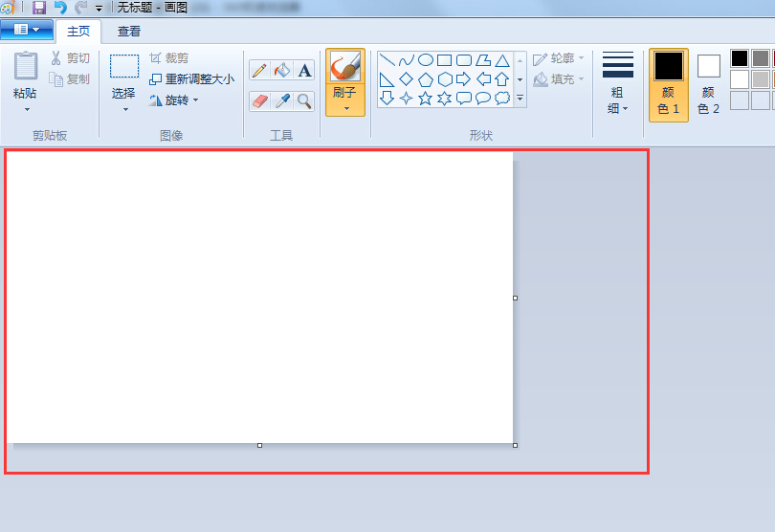Click 剪切 (Cut)
775x532 pixels.
(70, 58)
